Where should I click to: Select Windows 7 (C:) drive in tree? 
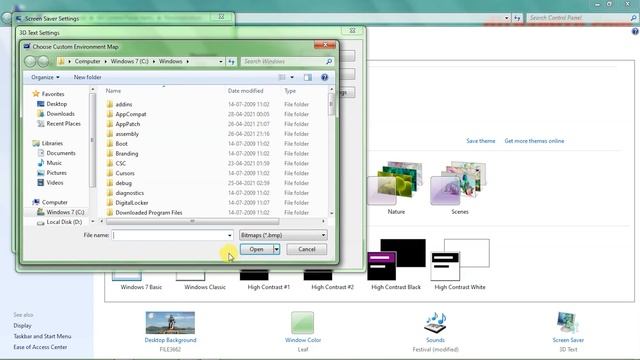(65, 212)
